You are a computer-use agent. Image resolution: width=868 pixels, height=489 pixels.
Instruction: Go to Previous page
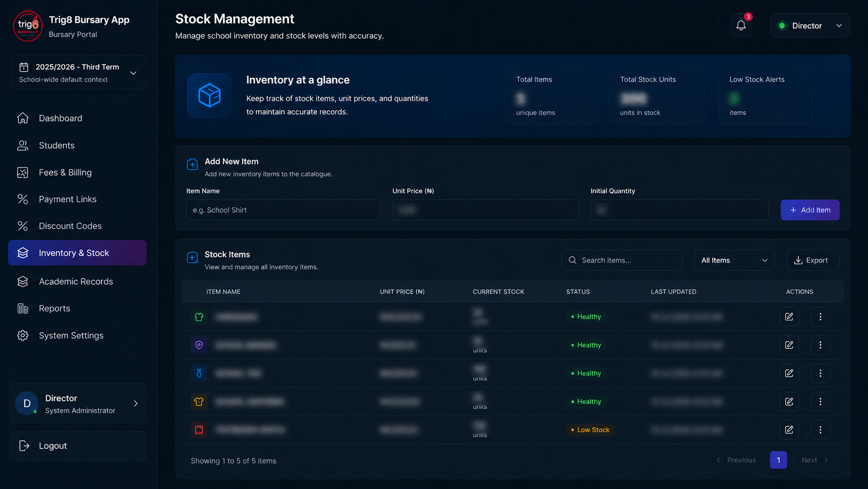point(736,460)
